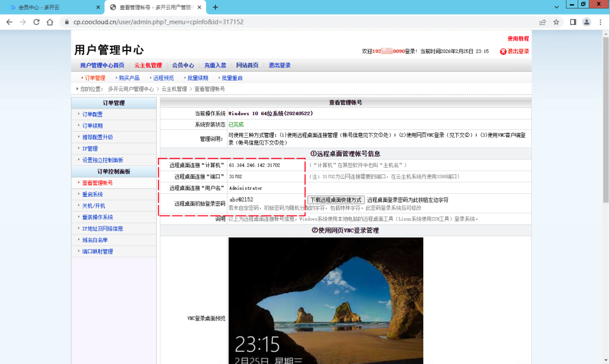Image resolution: width=610 pixels, height=364 pixels.
Task: Open the Chrome profile avatar icon
Action: [x=587, y=22]
